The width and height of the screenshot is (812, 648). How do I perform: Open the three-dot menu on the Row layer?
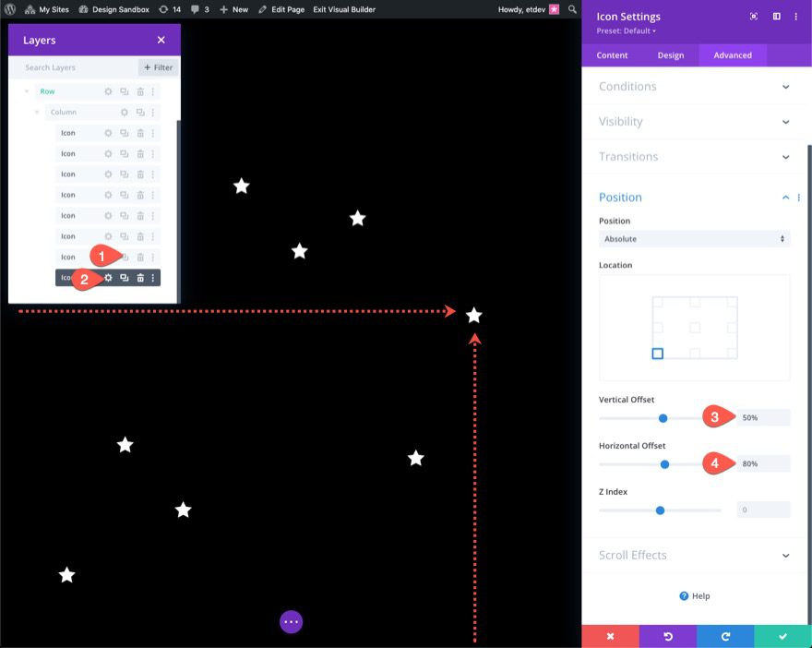tap(153, 91)
